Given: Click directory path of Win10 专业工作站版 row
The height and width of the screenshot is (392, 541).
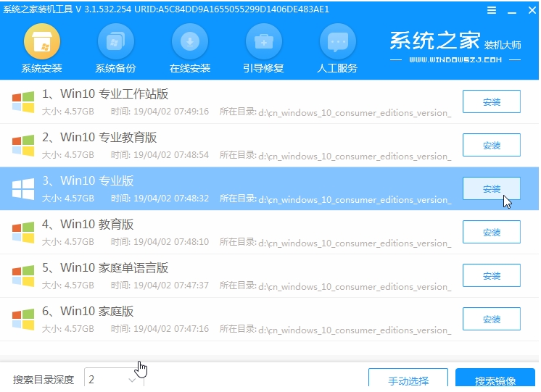Looking at the screenshot, I should click(355, 113).
